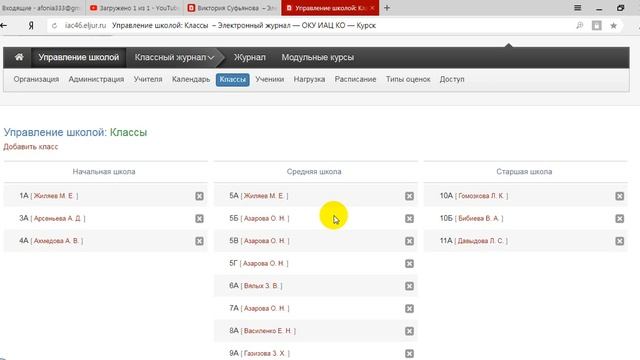Open teacher link for class 5А
This screenshot has width=640, height=360.
pos(264,196)
